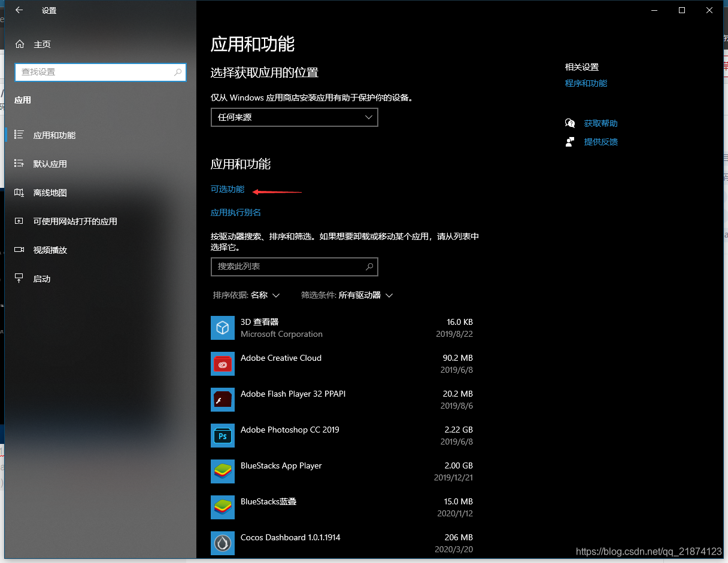
Task: Click the Microsoft Corporation publisher text
Action: pyautogui.click(x=281, y=334)
